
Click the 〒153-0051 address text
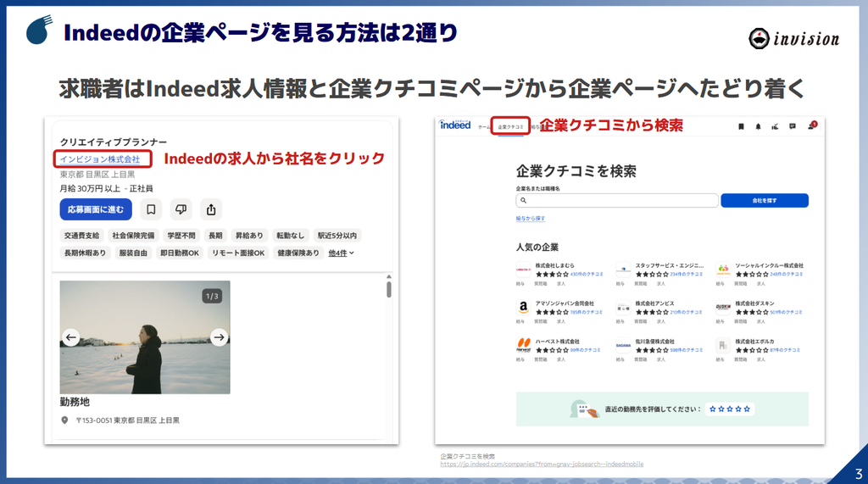pyautogui.click(x=127, y=420)
